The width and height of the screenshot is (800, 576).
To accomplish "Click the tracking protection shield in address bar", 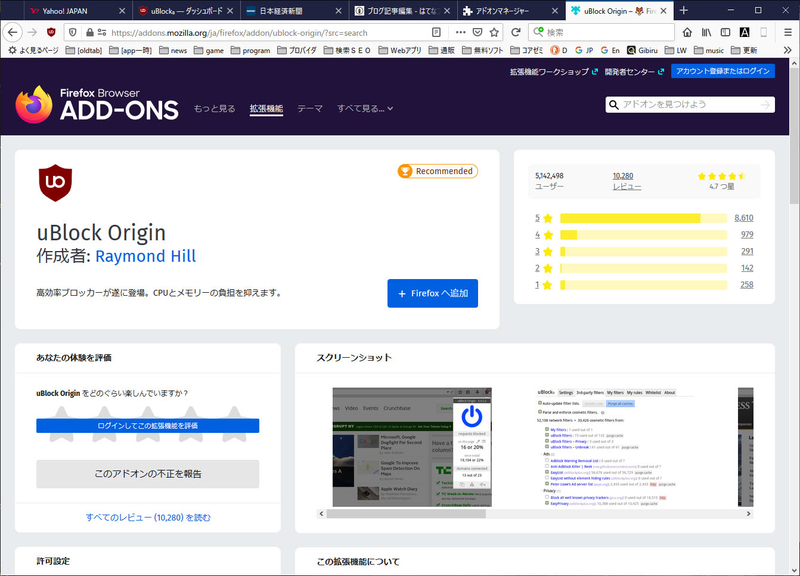I will pos(73,32).
